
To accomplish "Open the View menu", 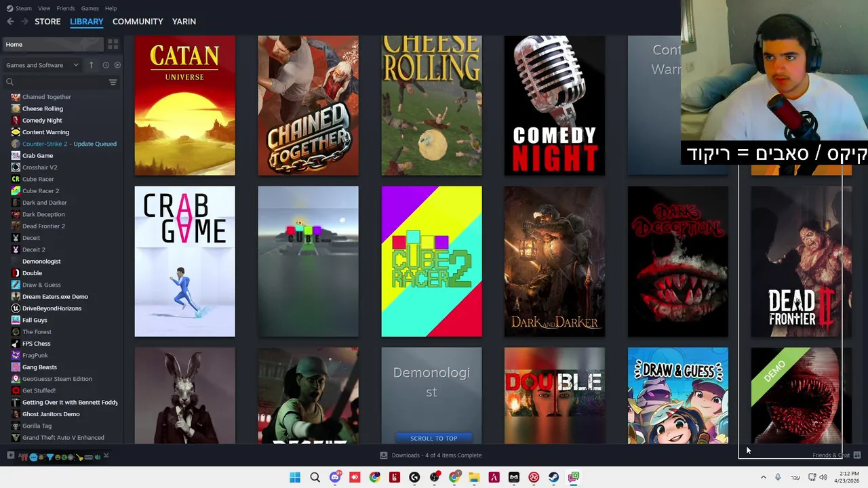I will 44,8.
